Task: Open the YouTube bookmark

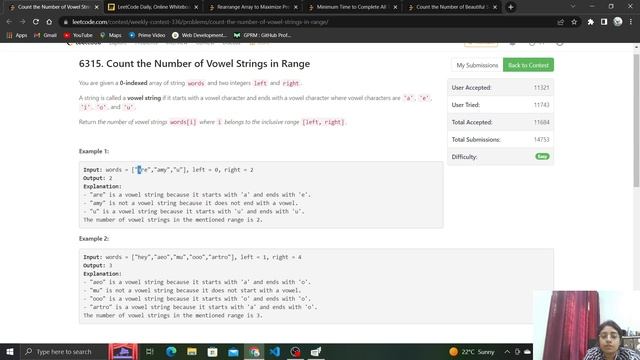Action: tap(78, 35)
